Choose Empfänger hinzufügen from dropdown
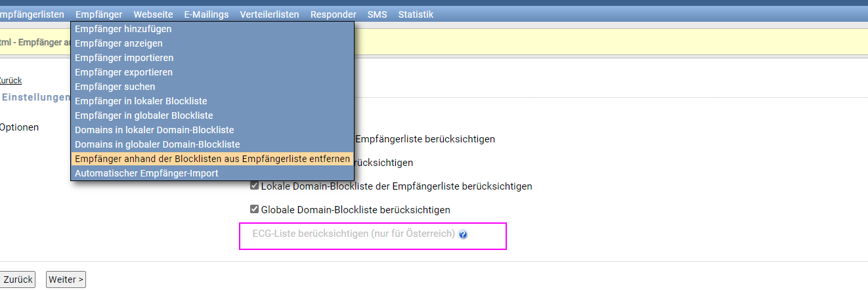Image resolution: width=868 pixels, height=290 pixels. point(212,29)
